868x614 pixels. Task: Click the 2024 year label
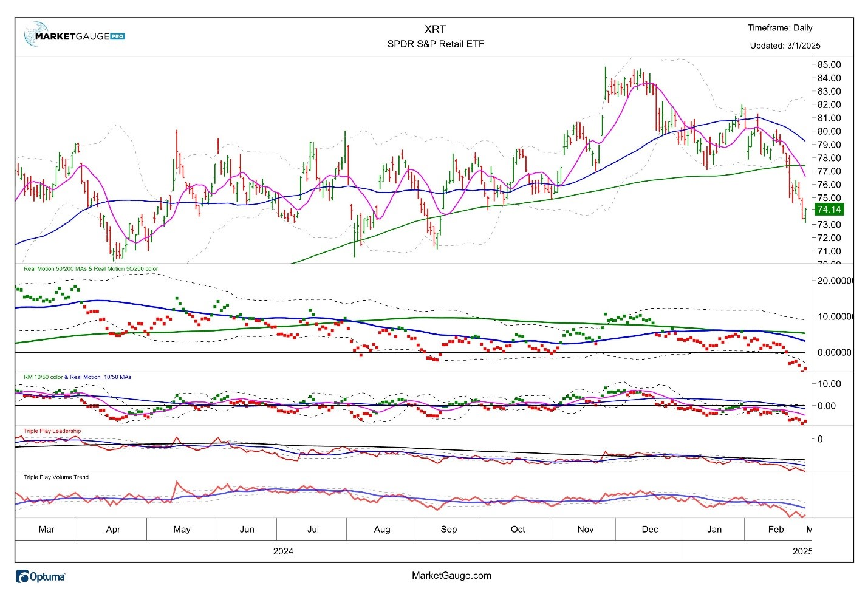point(283,551)
